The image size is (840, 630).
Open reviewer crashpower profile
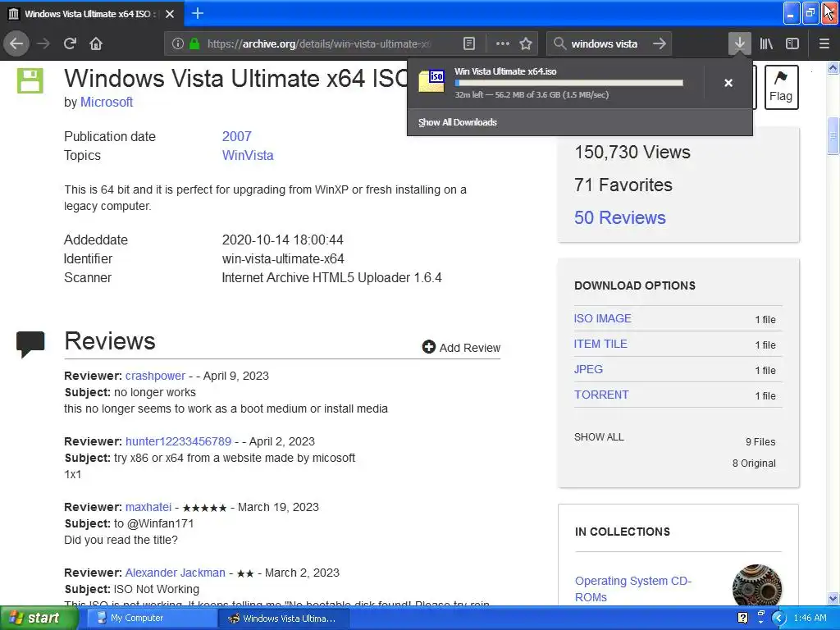click(155, 376)
